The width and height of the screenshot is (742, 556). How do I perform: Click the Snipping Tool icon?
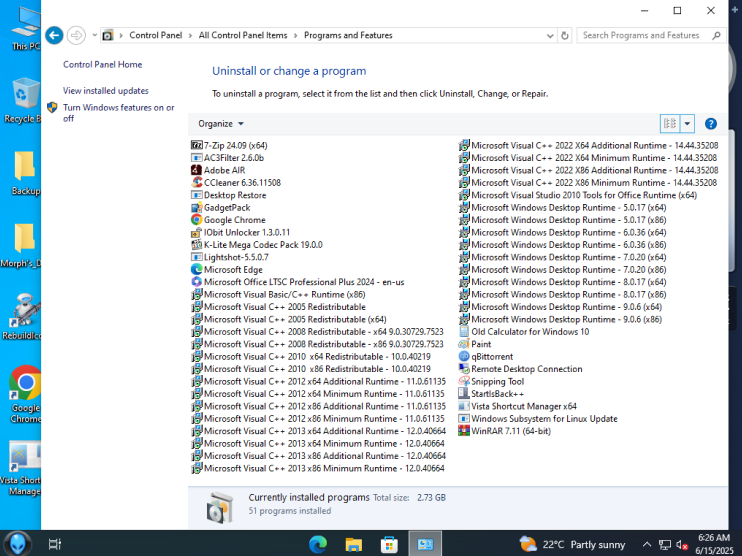tap(464, 381)
